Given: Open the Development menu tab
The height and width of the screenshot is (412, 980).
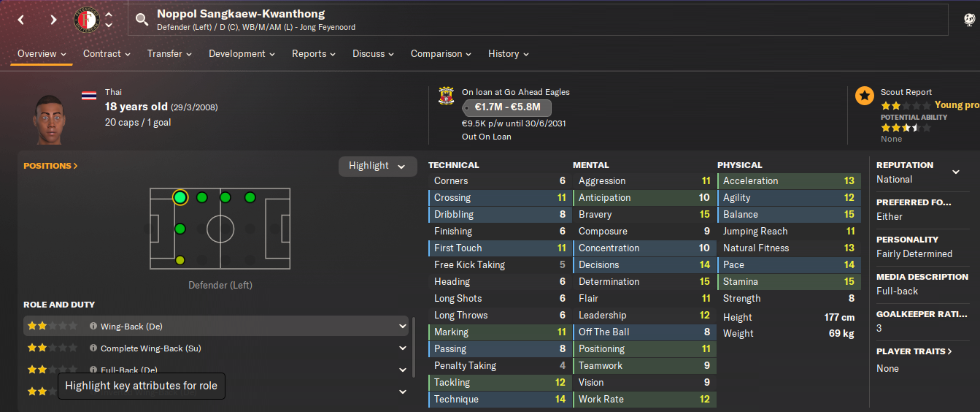Looking at the screenshot, I should [x=242, y=54].
